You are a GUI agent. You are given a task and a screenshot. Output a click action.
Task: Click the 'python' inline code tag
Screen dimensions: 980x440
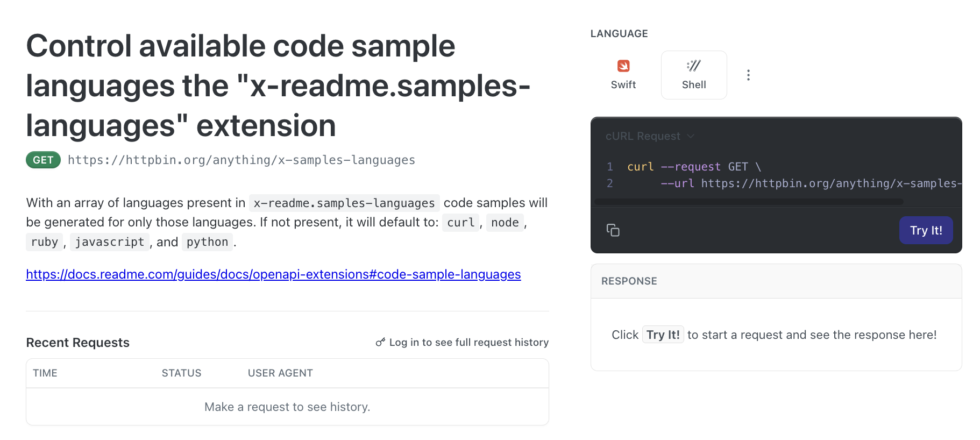208,242
